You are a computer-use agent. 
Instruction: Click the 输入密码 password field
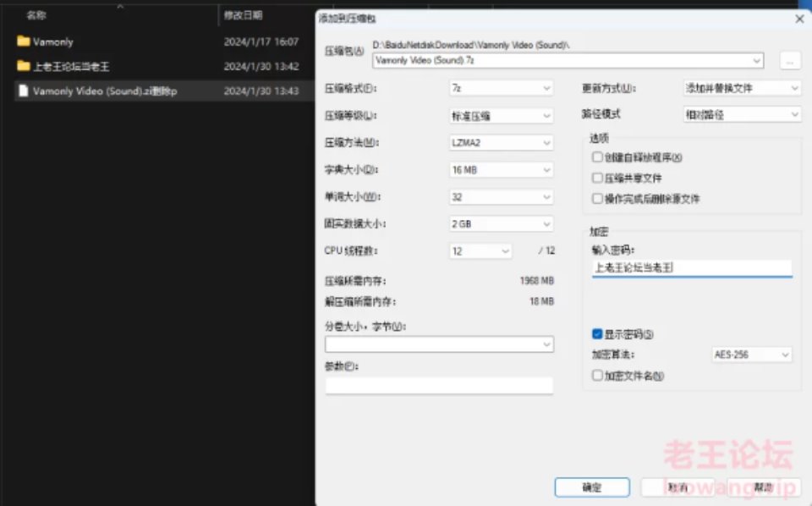(x=691, y=268)
